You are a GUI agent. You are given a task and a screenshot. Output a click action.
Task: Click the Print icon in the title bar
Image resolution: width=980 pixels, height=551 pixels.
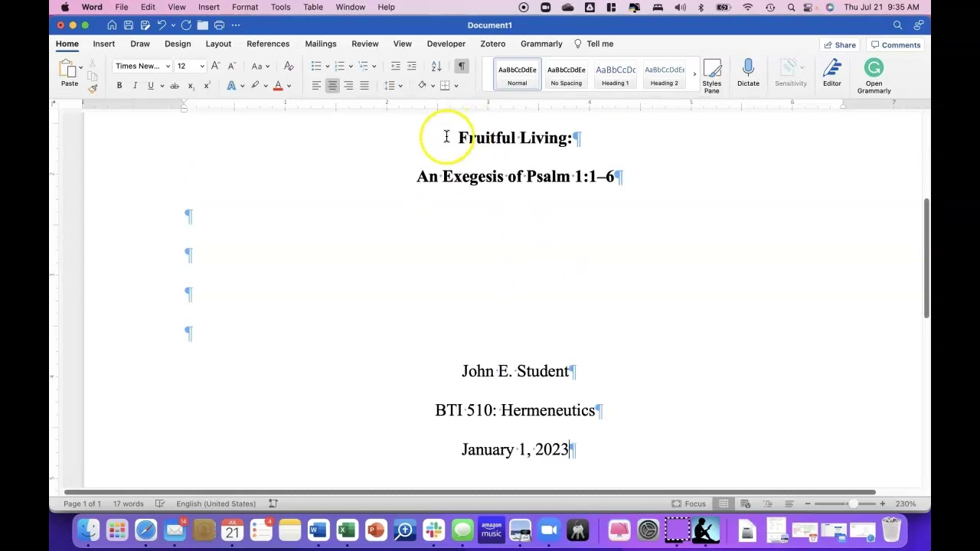[219, 25]
